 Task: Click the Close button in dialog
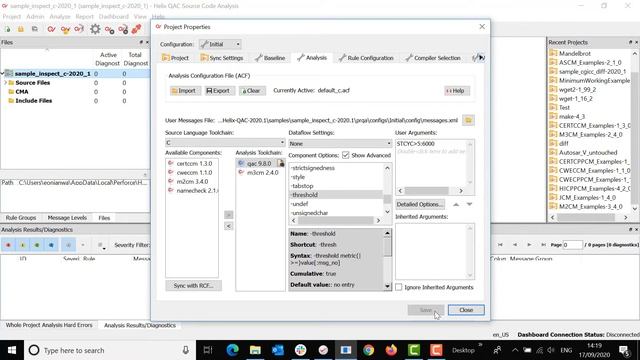click(466, 310)
